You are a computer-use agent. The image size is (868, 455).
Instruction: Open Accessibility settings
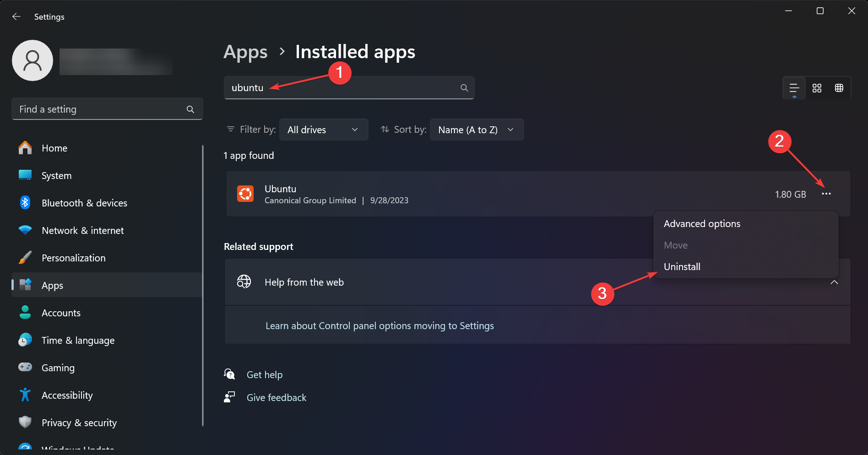coord(67,395)
